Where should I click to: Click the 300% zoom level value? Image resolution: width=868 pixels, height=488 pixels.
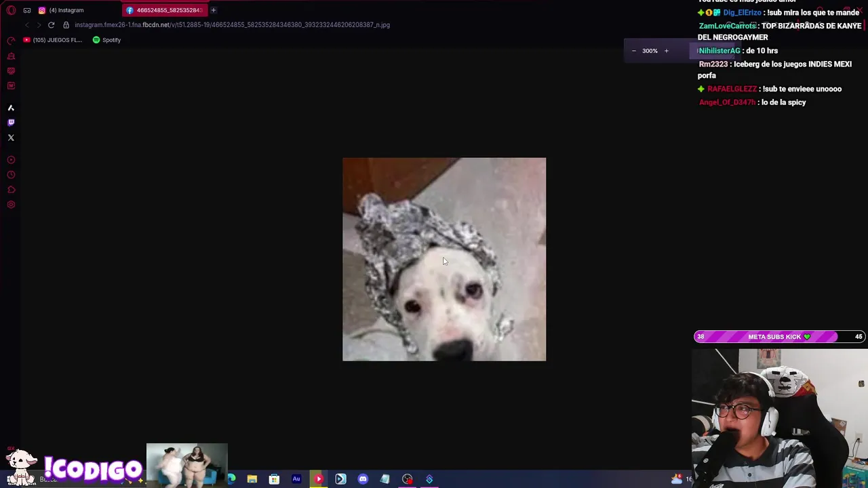pos(650,51)
